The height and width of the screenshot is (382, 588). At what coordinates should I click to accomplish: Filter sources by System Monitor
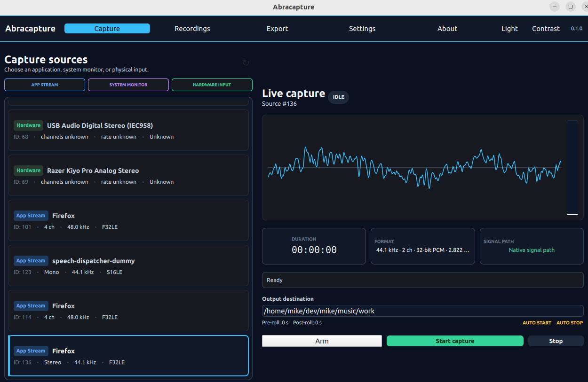[x=128, y=85]
